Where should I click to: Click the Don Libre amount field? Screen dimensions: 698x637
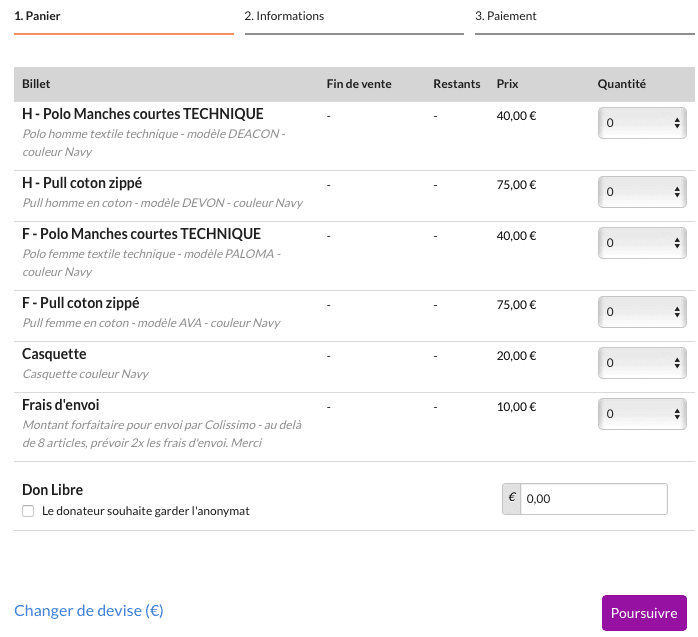pos(593,499)
